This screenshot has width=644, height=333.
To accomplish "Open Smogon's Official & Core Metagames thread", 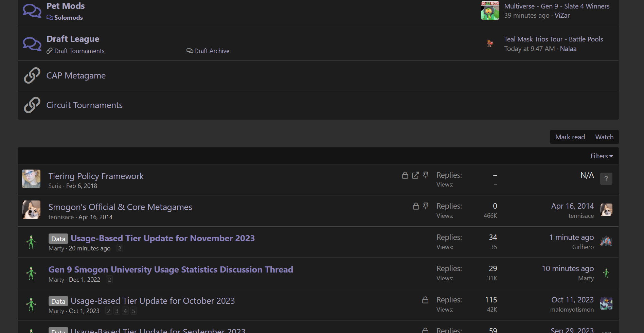I will tap(120, 207).
